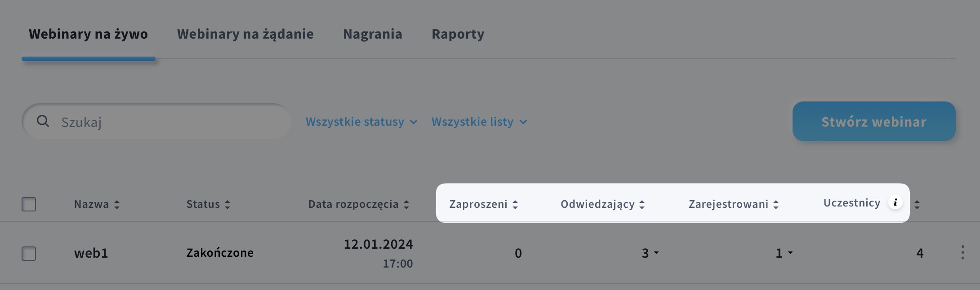Image resolution: width=980 pixels, height=290 pixels.
Task: Open the Wszystkie statusy dropdown
Action: click(361, 122)
